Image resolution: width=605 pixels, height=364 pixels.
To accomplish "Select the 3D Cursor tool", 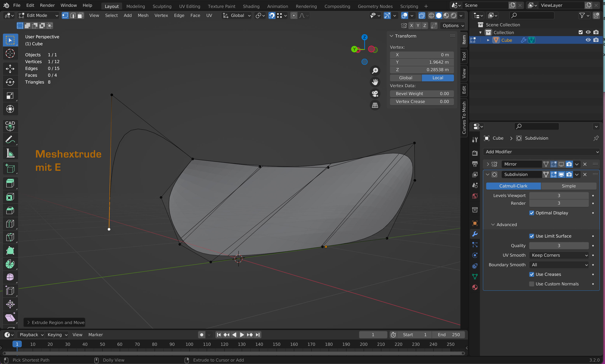I will tap(10, 54).
